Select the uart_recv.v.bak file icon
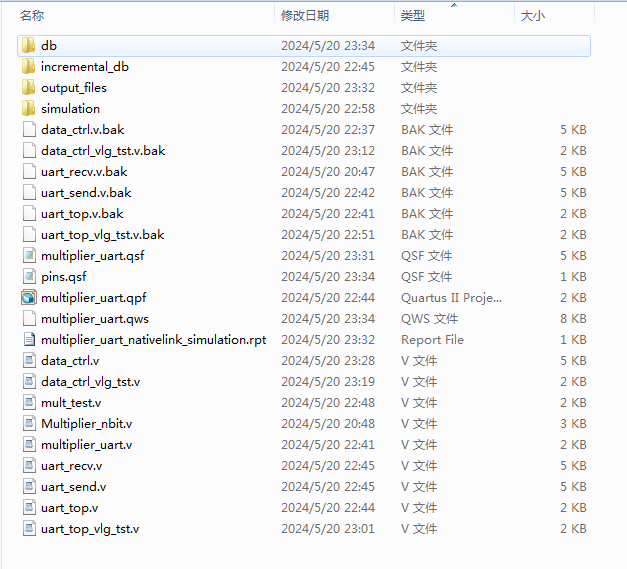Image resolution: width=627 pixels, height=569 pixels. pyautogui.click(x=29, y=172)
